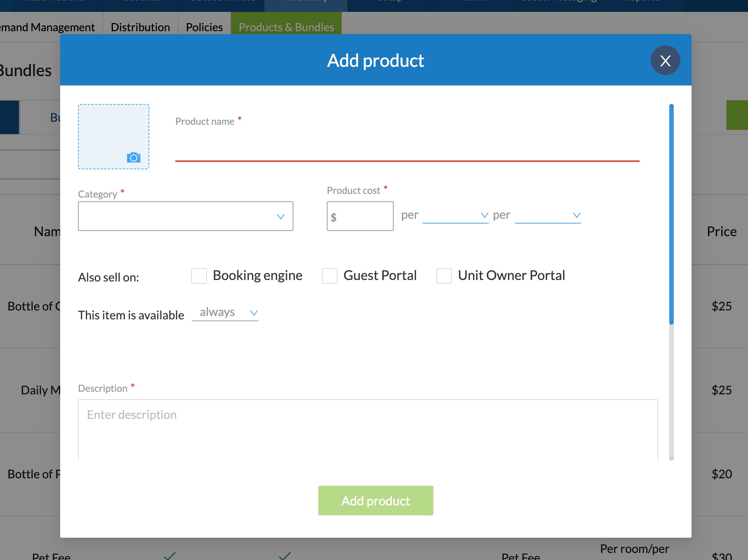The width and height of the screenshot is (748, 560).
Task: Close the Add product dialog
Action: pyautogui.click(x=665, y=61)
